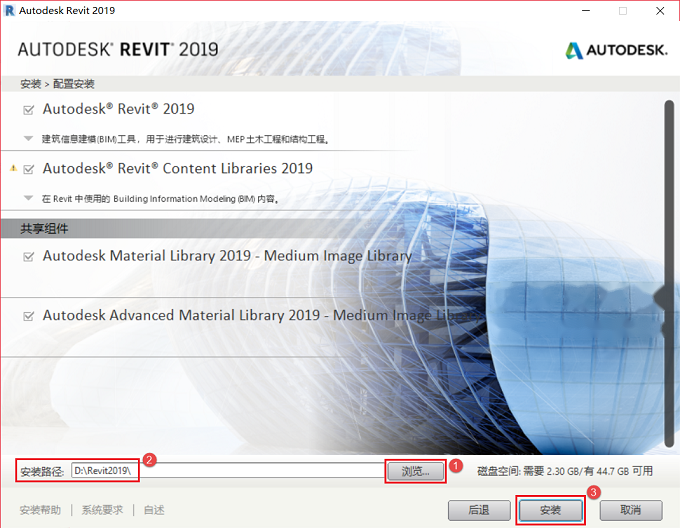Click the install path field D:\Revit2019\

227,471
